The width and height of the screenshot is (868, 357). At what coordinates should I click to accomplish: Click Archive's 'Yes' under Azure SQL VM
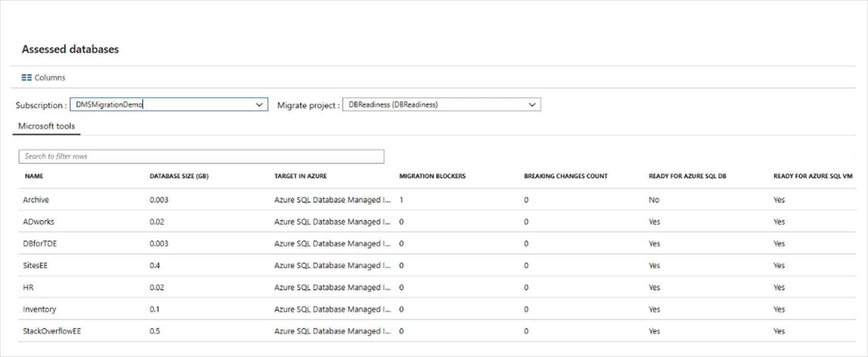pyautogui.click(x=779, y=200)
